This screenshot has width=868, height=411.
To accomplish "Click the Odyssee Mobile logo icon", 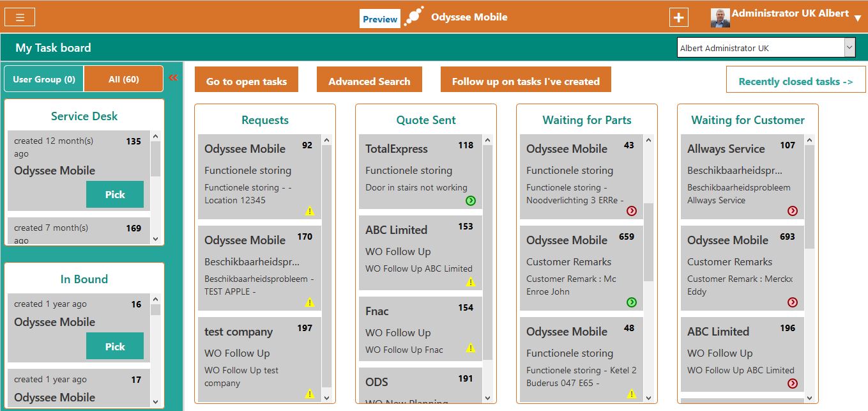I will 414,17.
